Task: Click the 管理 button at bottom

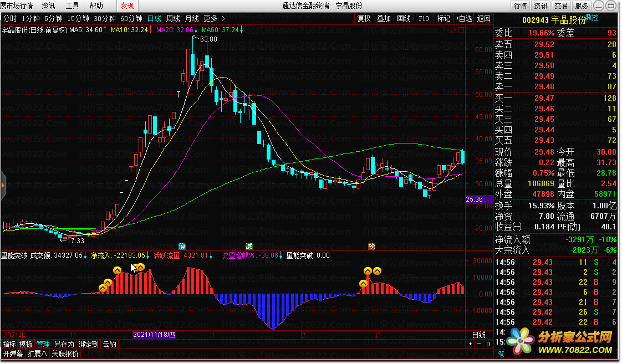Action: [x=43, y=344]
